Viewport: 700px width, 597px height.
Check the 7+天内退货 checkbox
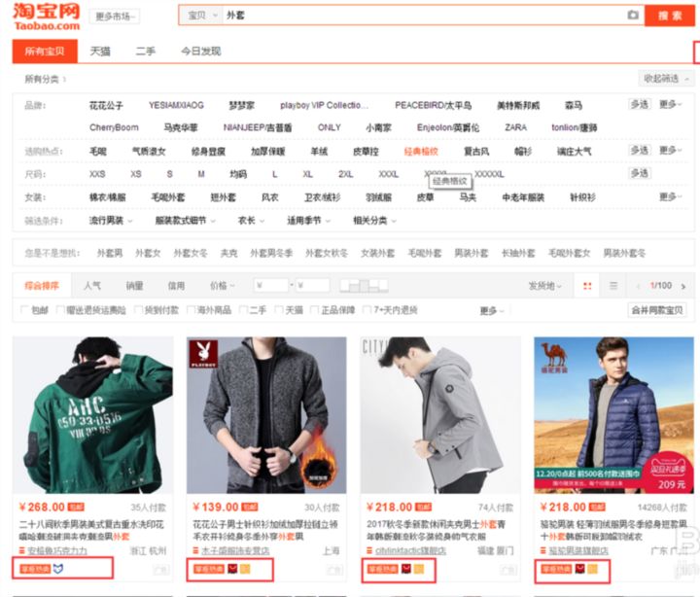tap(367, 310)
